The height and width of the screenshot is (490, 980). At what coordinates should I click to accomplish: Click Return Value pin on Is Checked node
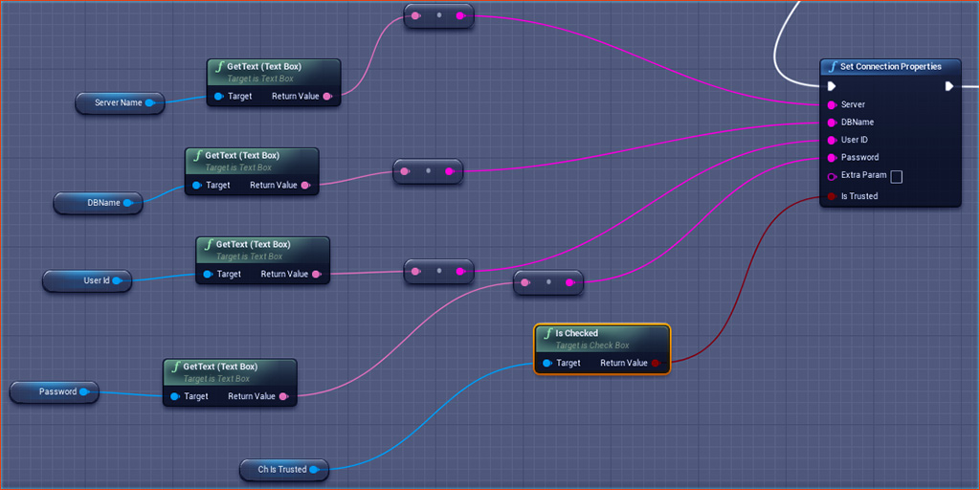pyautogui.click(x=656, y=363)
